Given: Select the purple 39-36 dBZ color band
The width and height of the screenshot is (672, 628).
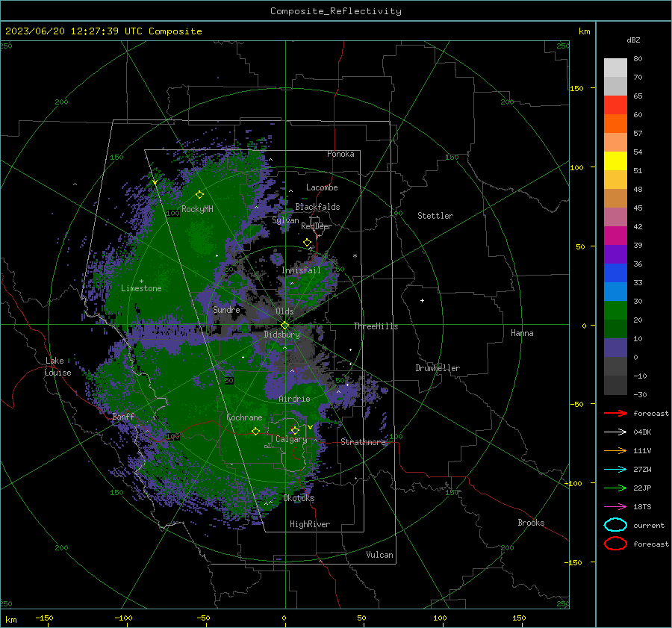Looking at the screenshot, I should coord(615,255).
